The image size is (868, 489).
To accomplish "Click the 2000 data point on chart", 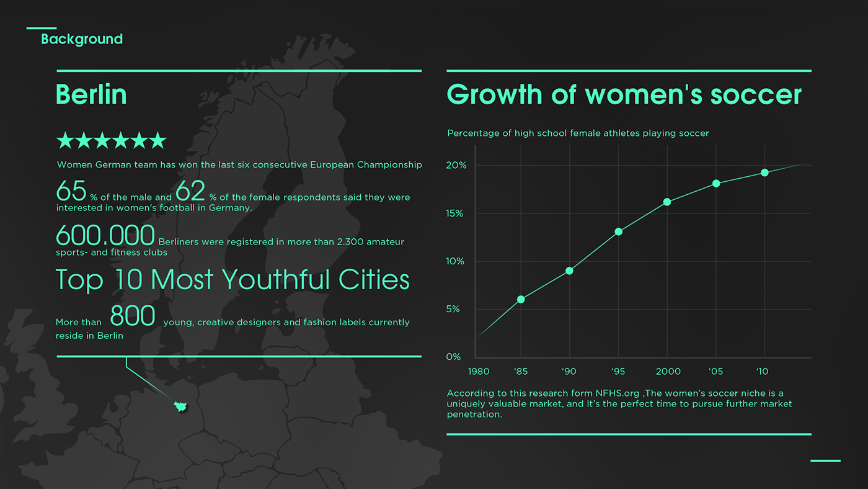I will click(x=667, y=202).
